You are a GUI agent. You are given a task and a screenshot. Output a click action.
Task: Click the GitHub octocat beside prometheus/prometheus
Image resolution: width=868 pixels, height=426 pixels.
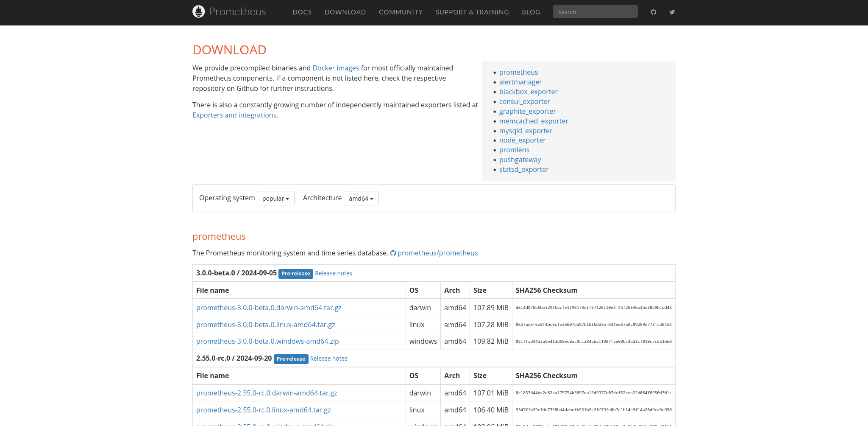coord(393,253)
